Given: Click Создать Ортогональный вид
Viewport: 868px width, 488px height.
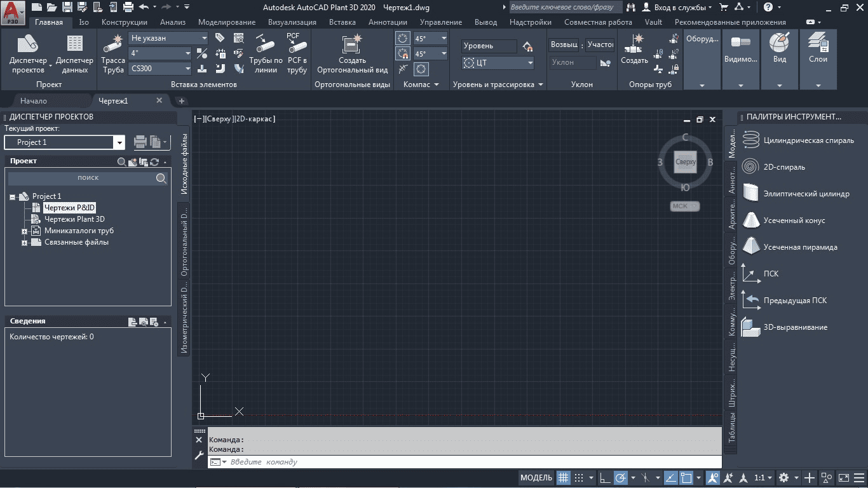Looking at the screenshot, I should point(352,53).
